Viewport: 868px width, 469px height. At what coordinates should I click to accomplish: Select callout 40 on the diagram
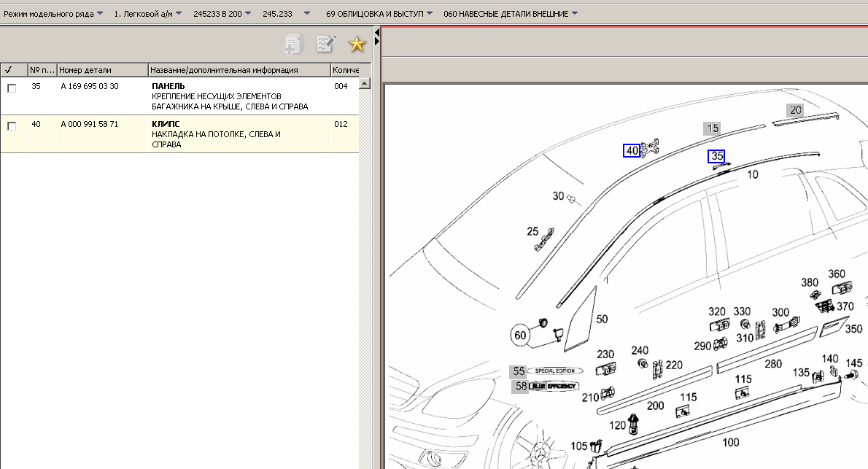coord(632,151)
